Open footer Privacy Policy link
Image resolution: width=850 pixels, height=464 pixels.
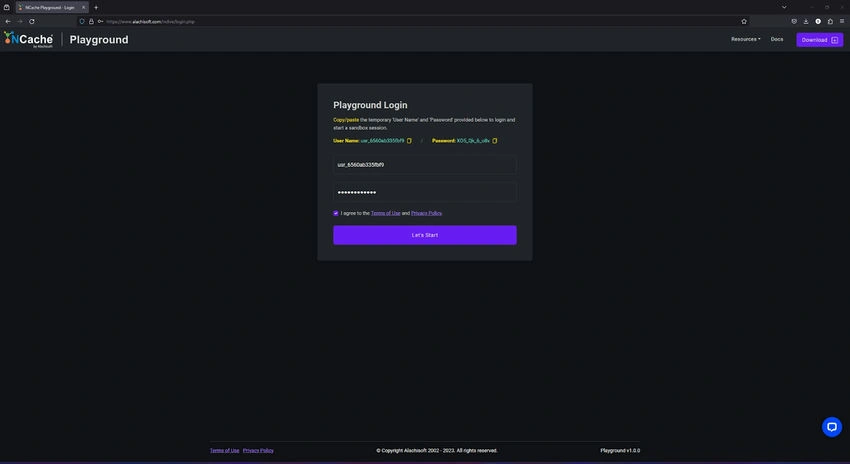pos(258,450)
